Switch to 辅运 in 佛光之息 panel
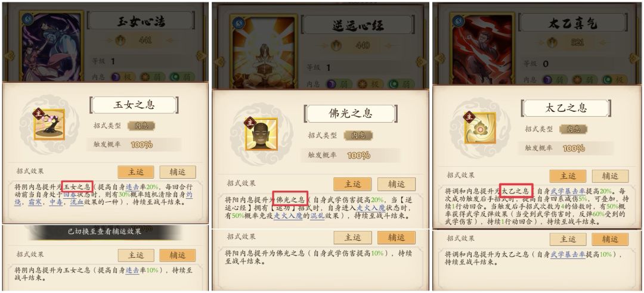 click(397, 184)
